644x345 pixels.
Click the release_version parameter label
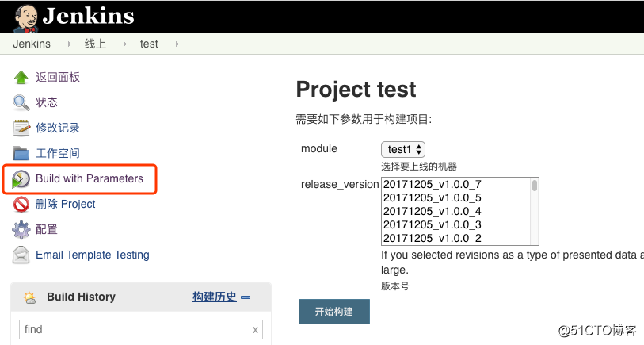point(340,184)
